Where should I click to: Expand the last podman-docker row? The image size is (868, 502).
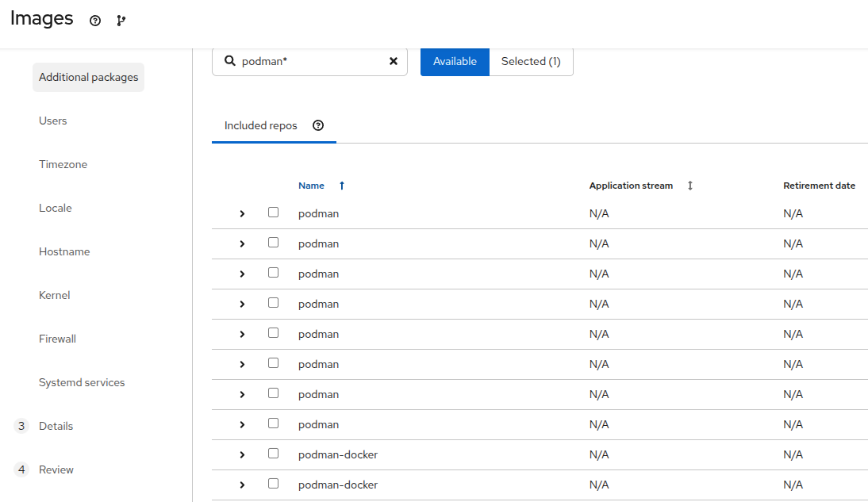242,485
